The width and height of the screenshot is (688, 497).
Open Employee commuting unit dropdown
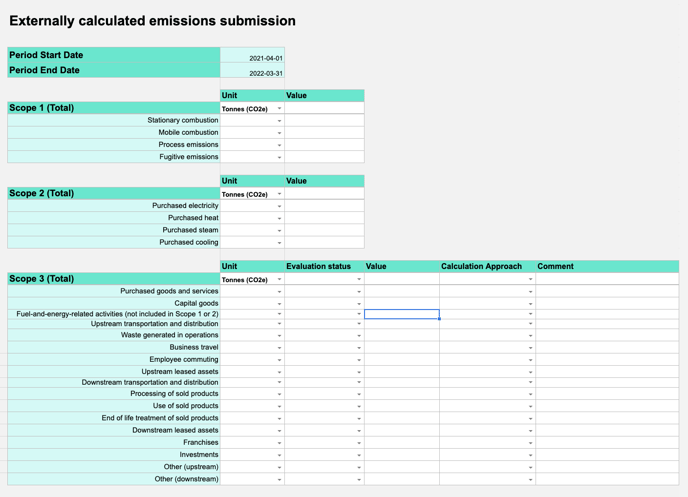pos(279,360)
